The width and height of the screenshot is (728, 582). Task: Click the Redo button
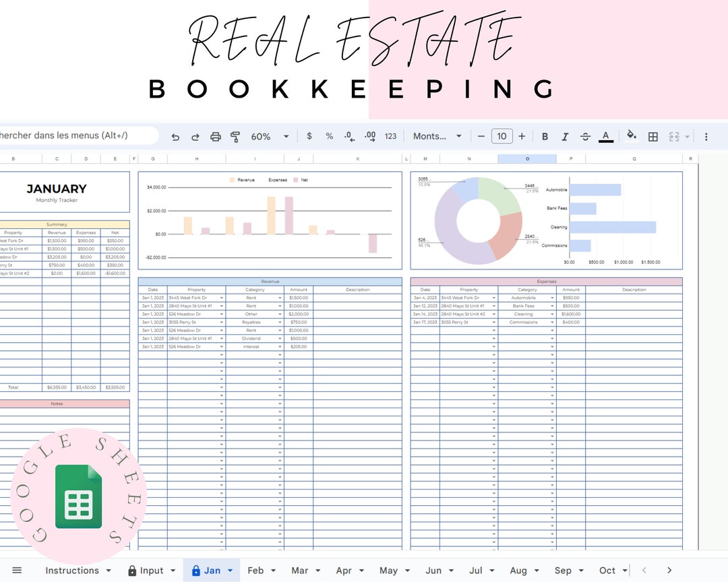pos(195,136)
